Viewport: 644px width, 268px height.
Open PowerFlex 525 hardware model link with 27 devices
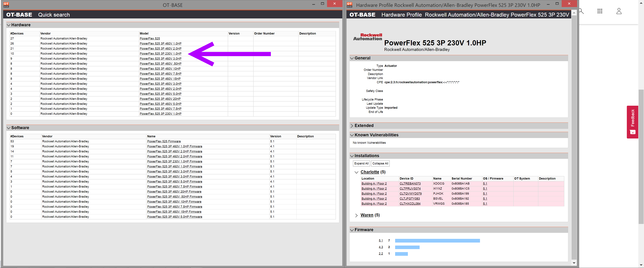[150, 39]
